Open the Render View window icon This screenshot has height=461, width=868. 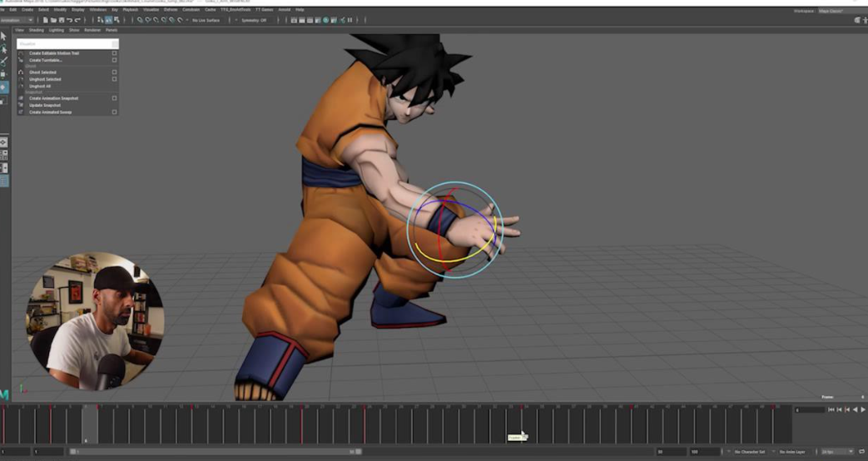click(x=294, y=20)
